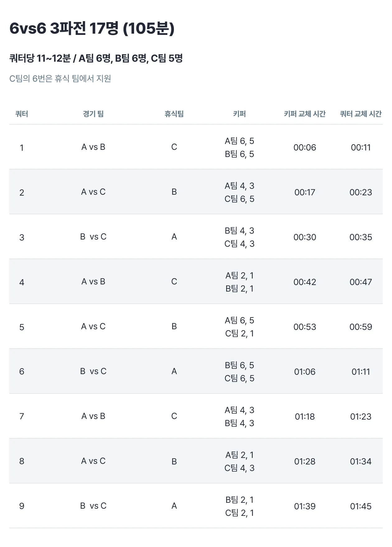
Task: Select the 00:53 keeper swap time
Action: 305,327
